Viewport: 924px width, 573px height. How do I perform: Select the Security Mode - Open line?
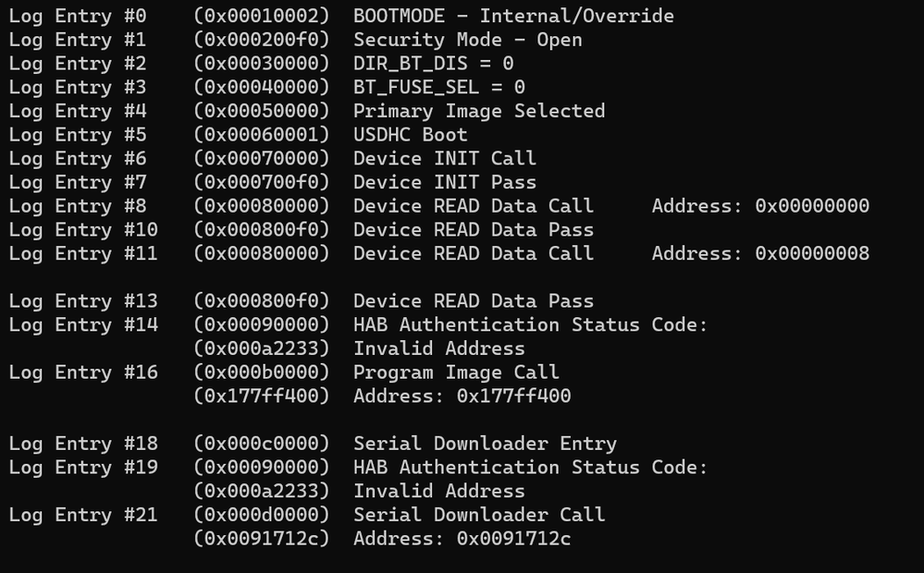(x=467, y=40)
